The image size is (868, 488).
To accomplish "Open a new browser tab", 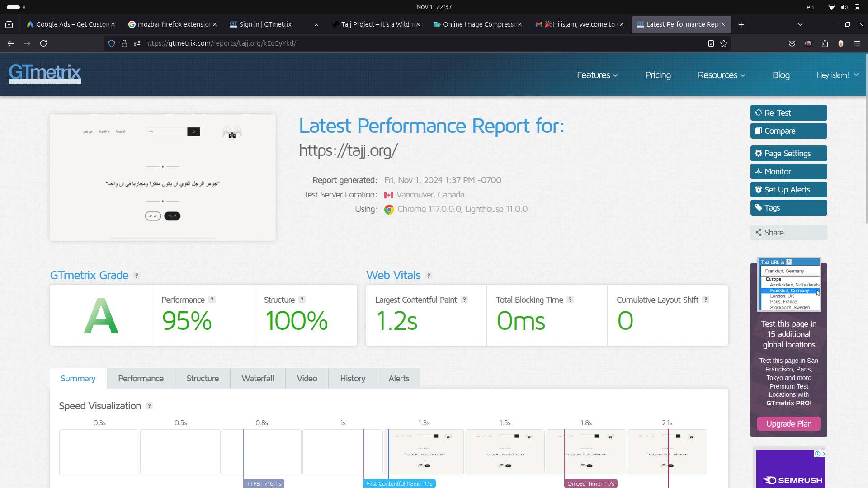I will (x=741, y=24).
